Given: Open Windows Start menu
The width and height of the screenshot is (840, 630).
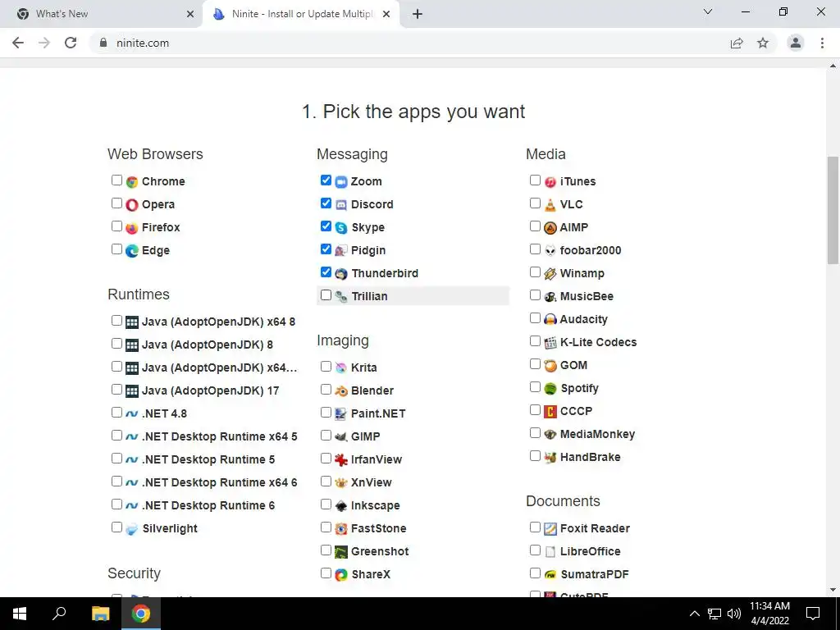Looking at the screenshot, I should coord(20,614).
